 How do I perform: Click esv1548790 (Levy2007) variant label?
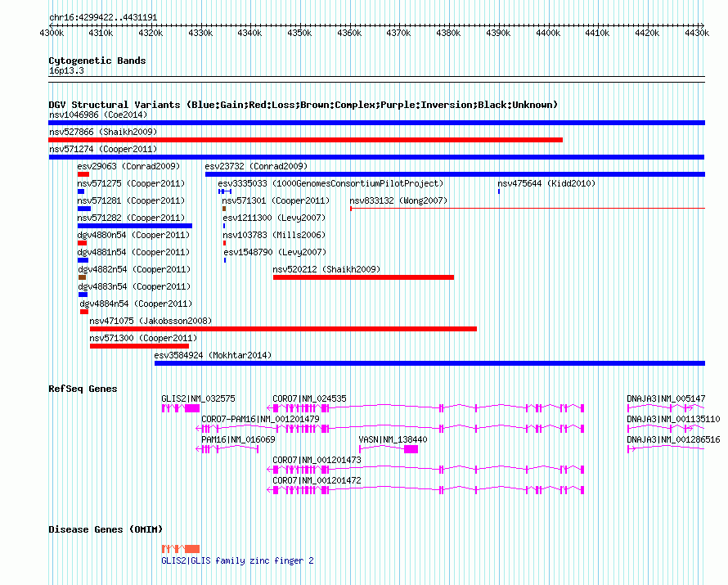pyautogui.click(x=275, y=252)
